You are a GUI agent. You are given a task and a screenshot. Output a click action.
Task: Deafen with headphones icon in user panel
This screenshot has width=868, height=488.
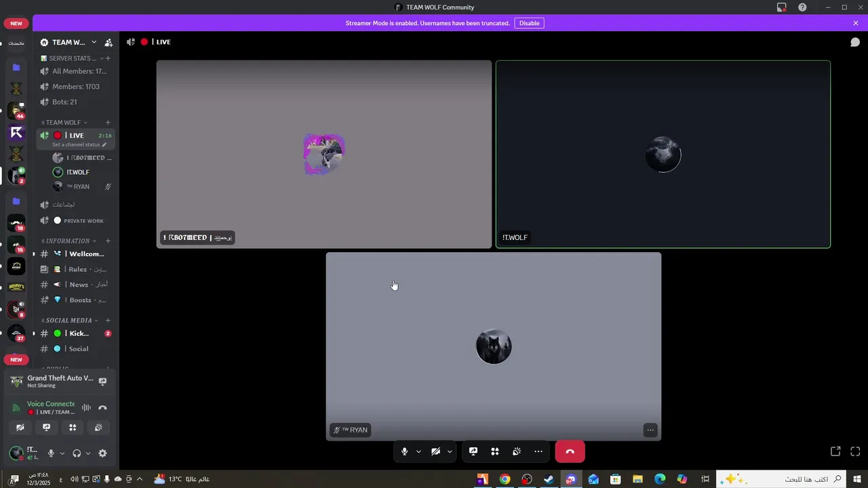tap(77, 453)
